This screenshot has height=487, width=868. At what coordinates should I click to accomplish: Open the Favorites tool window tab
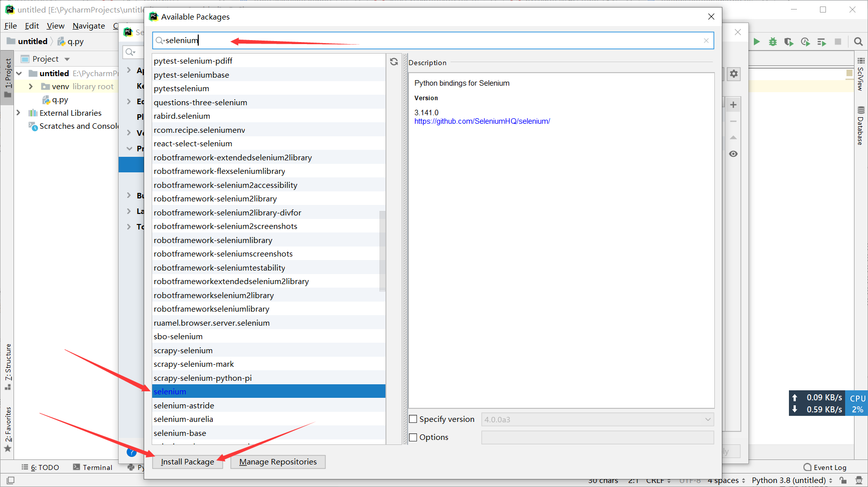8,429
